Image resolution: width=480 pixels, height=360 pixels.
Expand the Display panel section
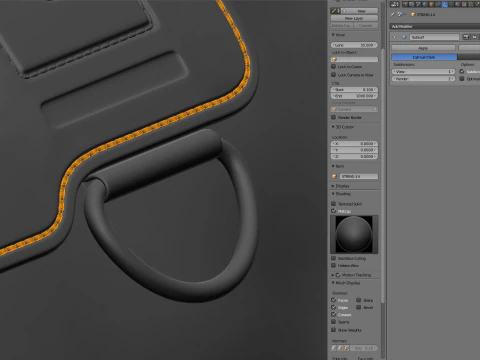333,186
